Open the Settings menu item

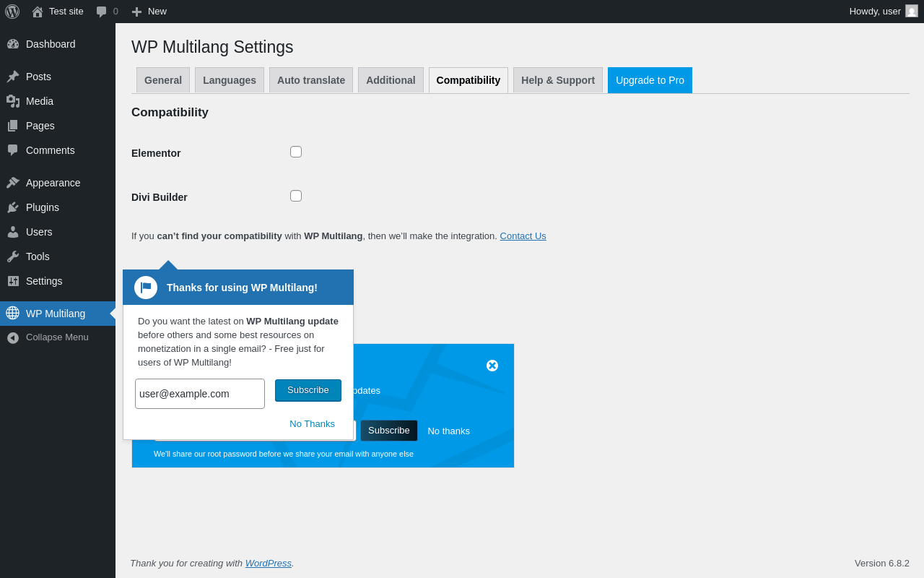pos(58,281)
